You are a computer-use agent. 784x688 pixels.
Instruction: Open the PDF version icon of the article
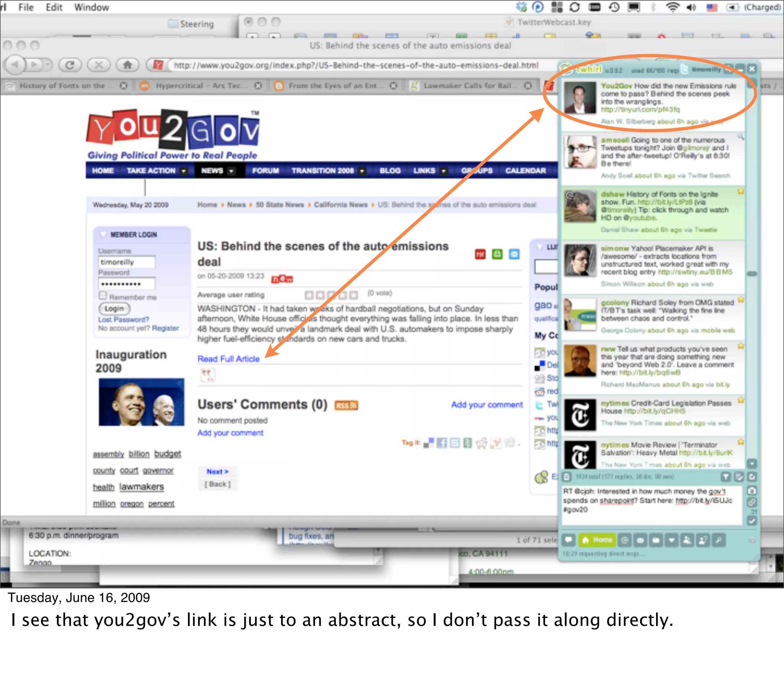(x=480, y=254)
